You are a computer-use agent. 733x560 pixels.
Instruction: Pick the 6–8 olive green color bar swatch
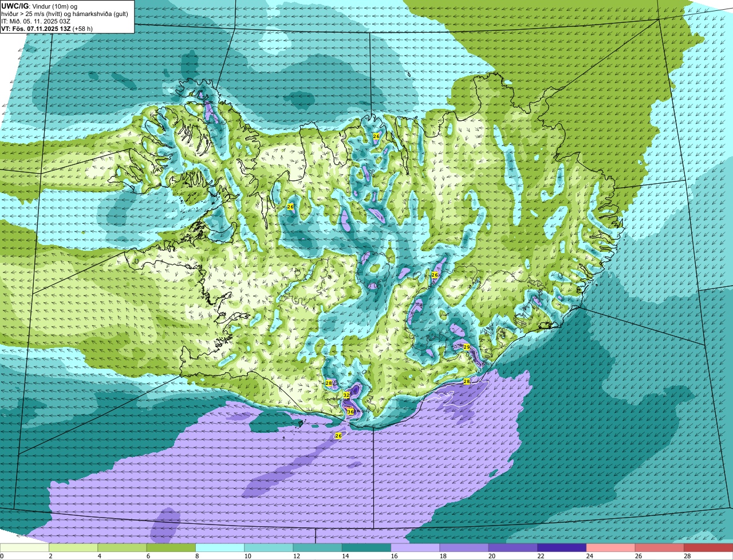click(171, 548)
